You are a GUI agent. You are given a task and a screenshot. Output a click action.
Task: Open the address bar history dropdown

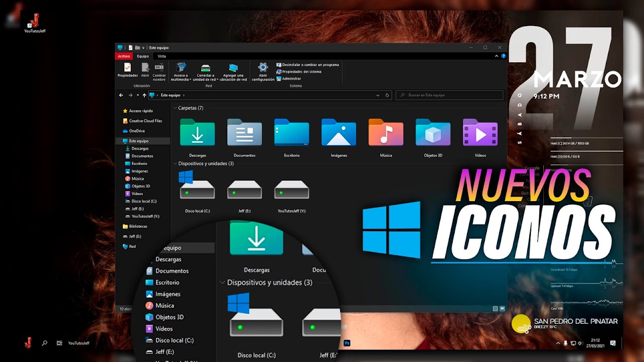pos(378,95)
